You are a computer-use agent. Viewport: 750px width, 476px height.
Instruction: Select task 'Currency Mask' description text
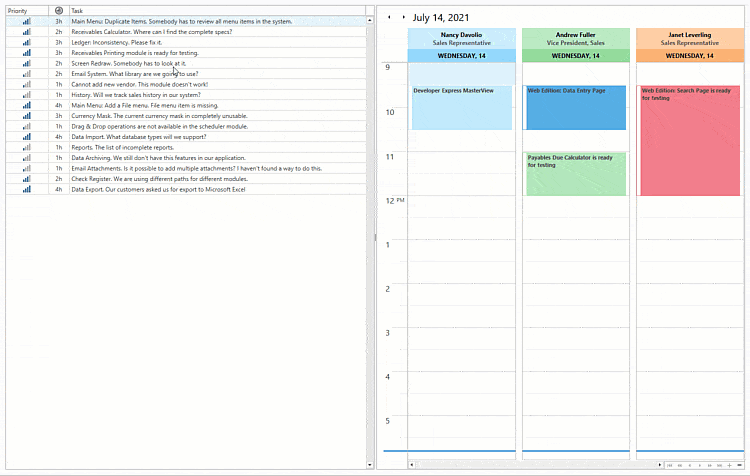pos(159,116)
